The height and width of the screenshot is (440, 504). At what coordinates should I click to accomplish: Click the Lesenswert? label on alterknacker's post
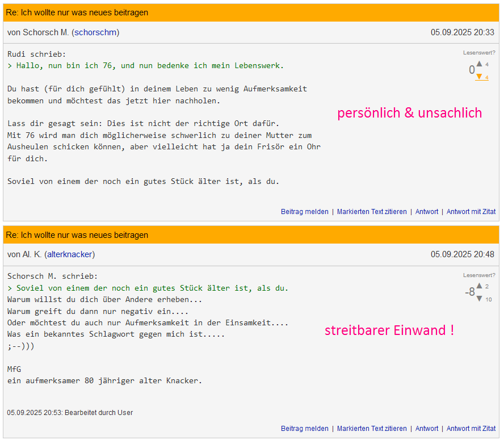click(479, 275)
